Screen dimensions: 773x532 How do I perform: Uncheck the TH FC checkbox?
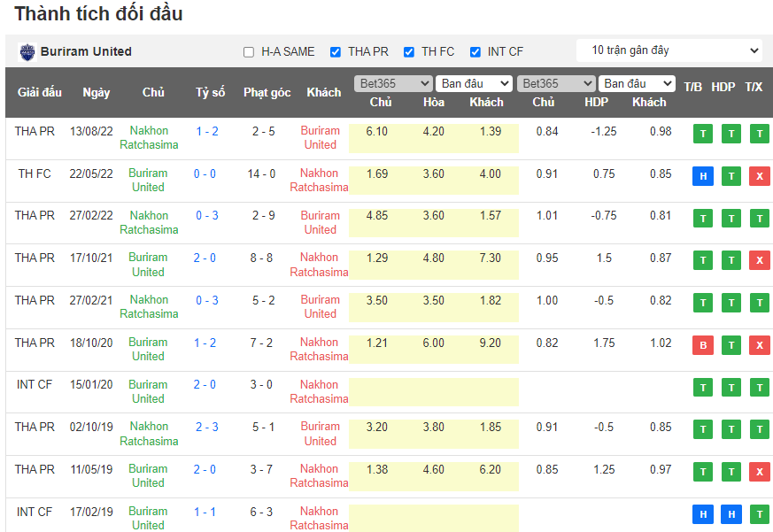[409, 52]
